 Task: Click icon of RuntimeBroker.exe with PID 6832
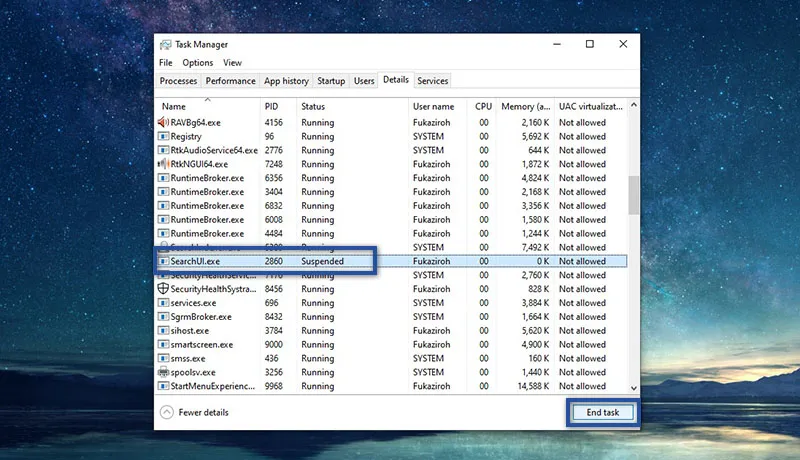click(x=163, y=206)
